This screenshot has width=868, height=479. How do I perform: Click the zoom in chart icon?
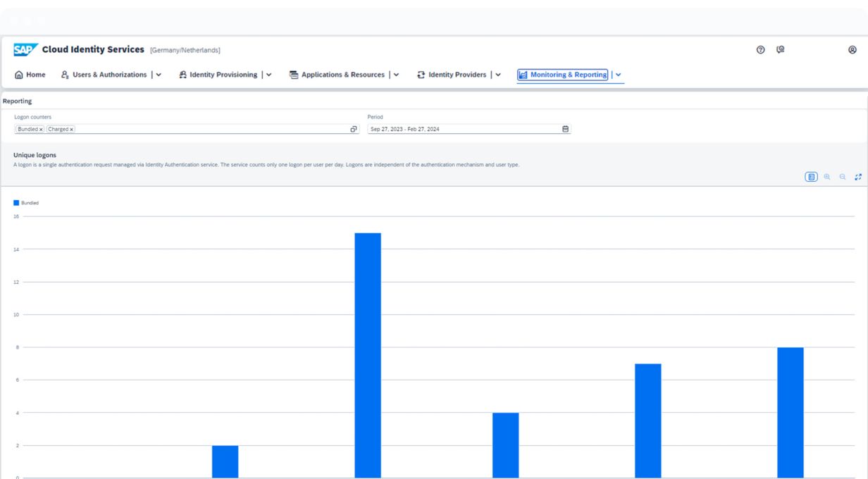click(x=827, y=177)
